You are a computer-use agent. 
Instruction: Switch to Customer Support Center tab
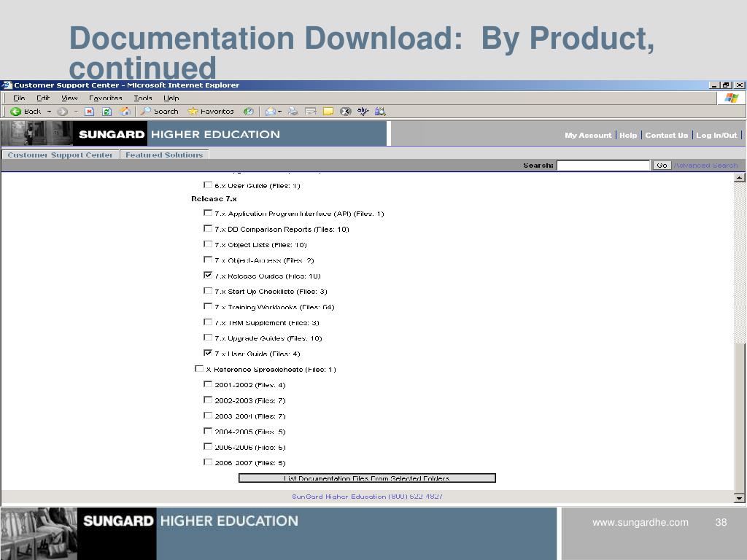coord(60,155)
